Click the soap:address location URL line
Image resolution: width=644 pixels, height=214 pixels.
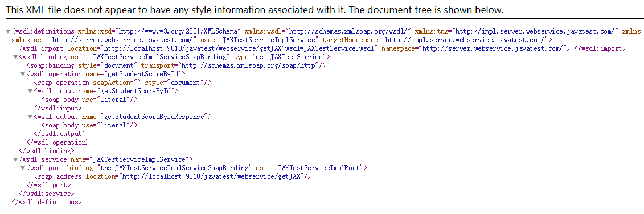[173, 176]
